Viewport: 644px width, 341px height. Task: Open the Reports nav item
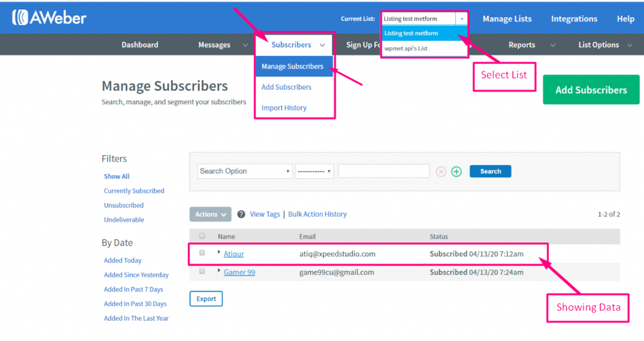point(522,45)
